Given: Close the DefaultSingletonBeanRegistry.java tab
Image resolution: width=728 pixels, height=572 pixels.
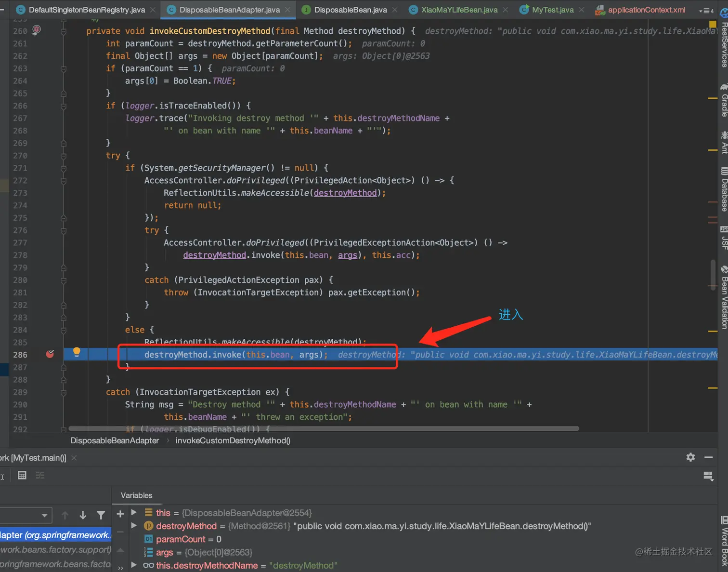Looking at the screenshot, I should (x=153, y=10).
